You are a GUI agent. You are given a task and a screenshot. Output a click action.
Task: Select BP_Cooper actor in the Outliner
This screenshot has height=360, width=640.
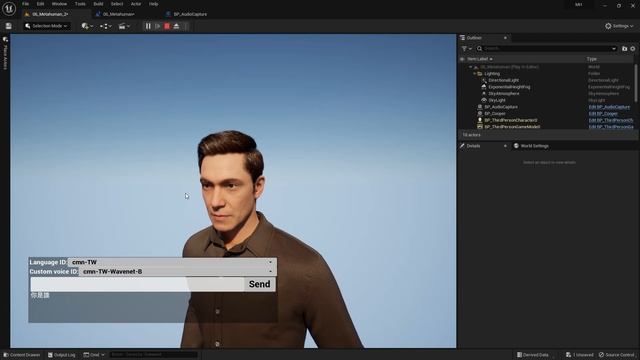pyautogui.click(x=495, y=113)
